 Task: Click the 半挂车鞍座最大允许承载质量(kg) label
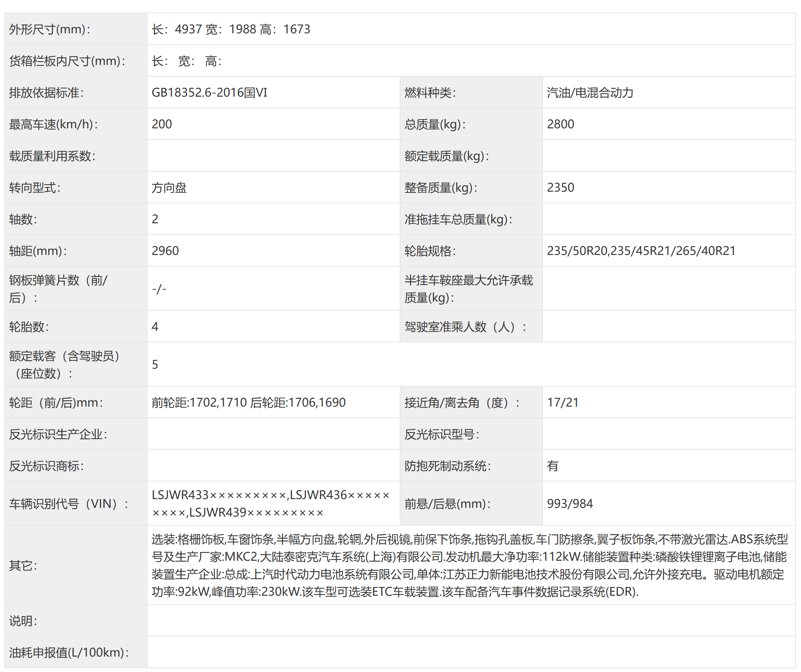point(468,289)
